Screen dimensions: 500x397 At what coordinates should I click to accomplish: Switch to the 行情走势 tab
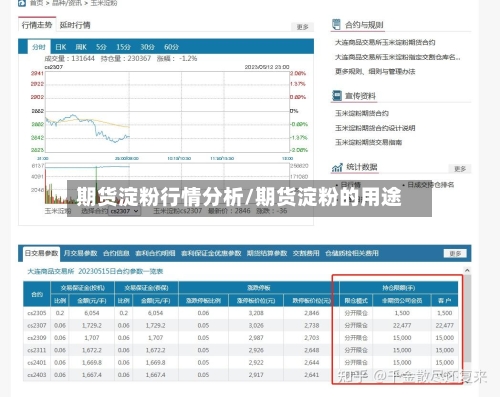[37, 25]
